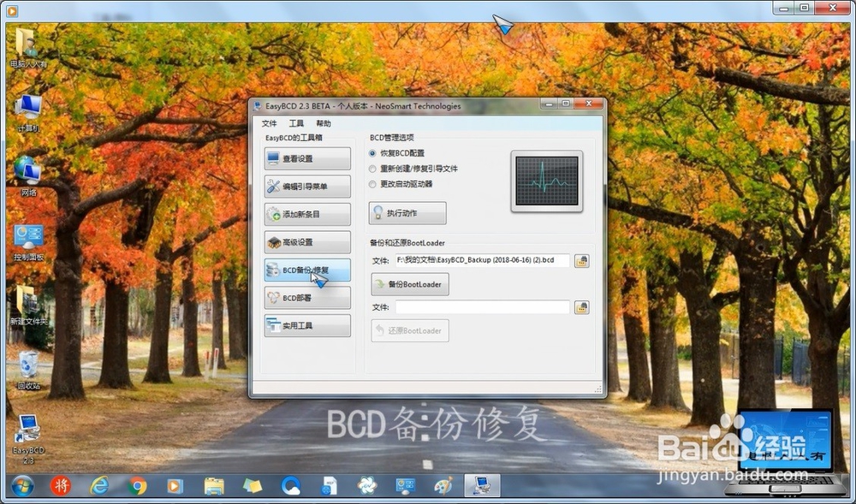
Task: Open the 回收站 (Recycle Bin) icon
Action: tap(28, 371)
